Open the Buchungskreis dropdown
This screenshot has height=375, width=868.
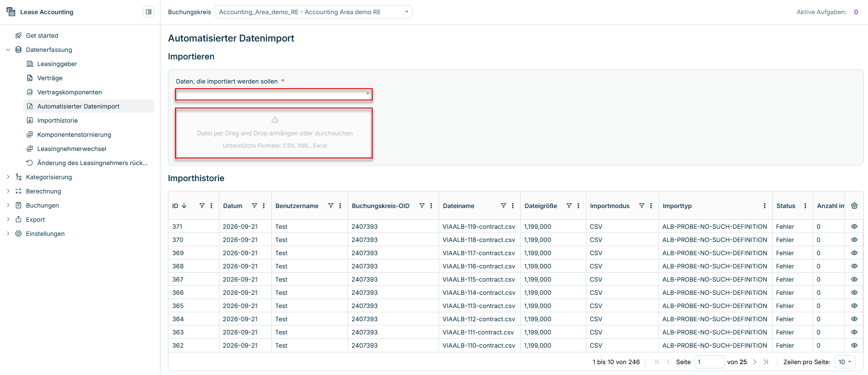313,12
